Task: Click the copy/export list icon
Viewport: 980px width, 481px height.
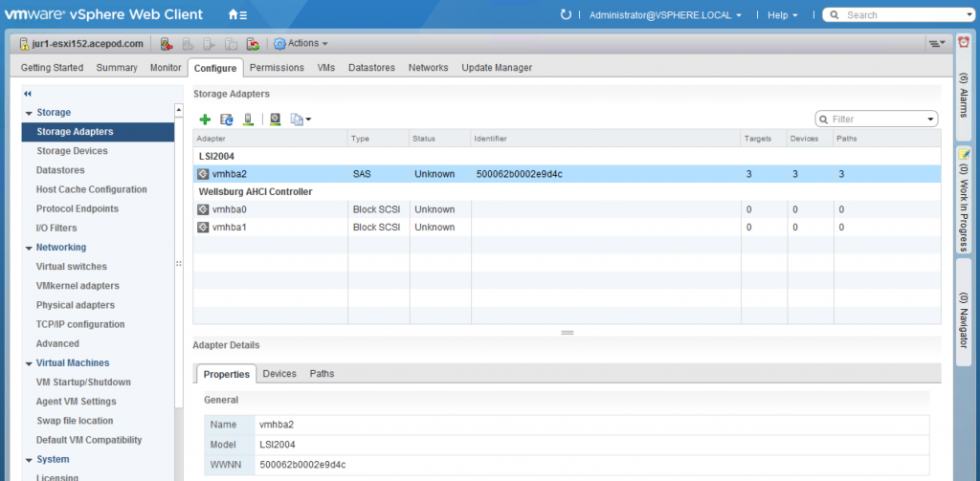Action: click(298, 120)
